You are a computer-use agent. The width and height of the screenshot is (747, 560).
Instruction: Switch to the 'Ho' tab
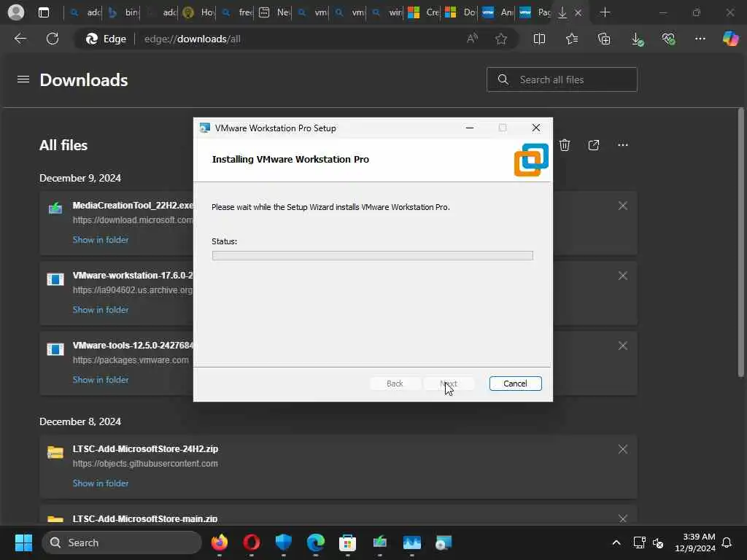[198, 12]
